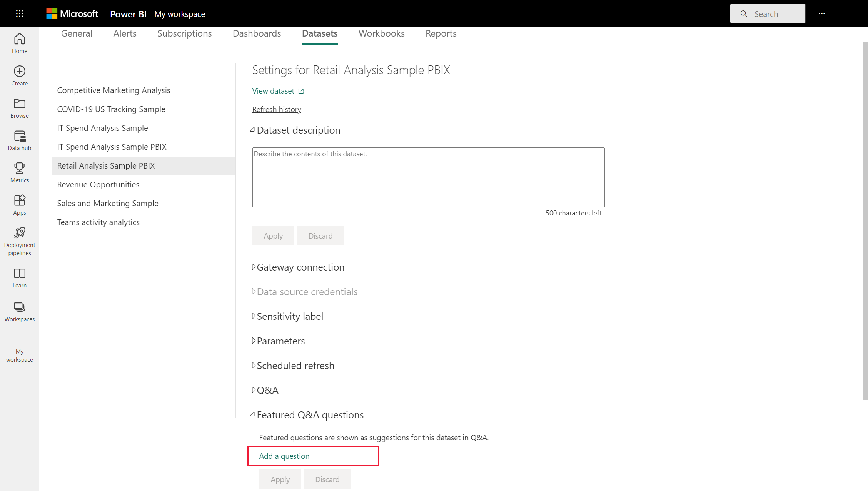The width and height of the screenshot is (868, 491).
Task: Select the Datasets tab
Action: (x=320, y=33)
